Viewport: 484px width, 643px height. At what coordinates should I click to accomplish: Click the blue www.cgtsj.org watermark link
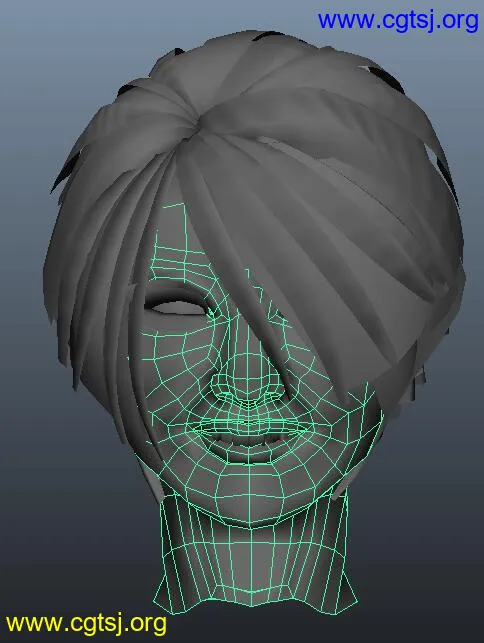(x=398, y=21)
